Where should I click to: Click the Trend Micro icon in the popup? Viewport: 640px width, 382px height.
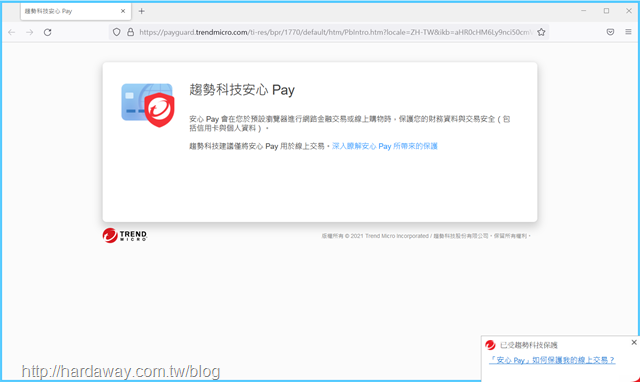(x=490, y=345)
